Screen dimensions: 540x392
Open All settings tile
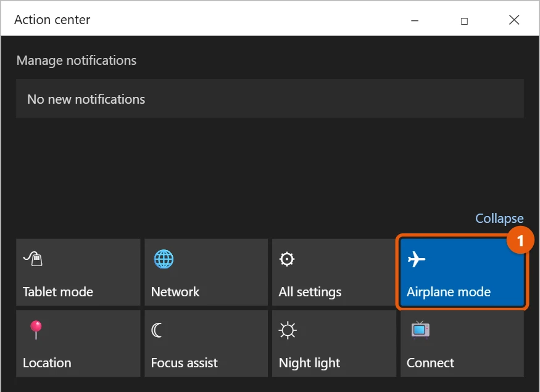(x=334, y=272)
